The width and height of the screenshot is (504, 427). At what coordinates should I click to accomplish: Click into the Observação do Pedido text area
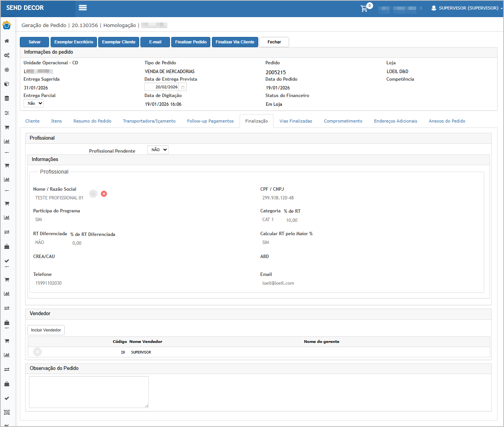[x=89, y=392]
